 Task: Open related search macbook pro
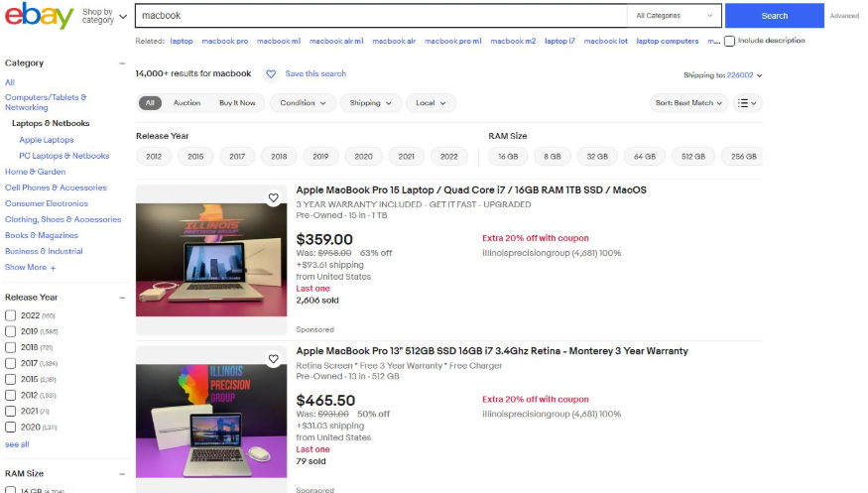tap(225, 41)
